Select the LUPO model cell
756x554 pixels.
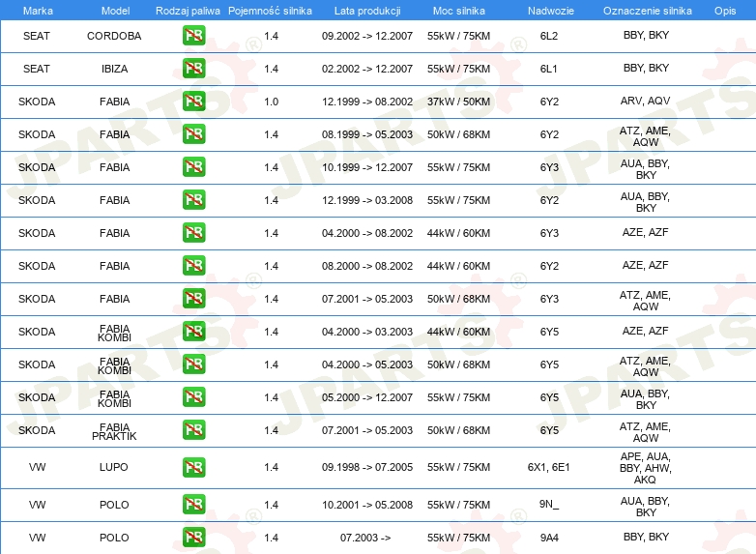pos(114,467)
